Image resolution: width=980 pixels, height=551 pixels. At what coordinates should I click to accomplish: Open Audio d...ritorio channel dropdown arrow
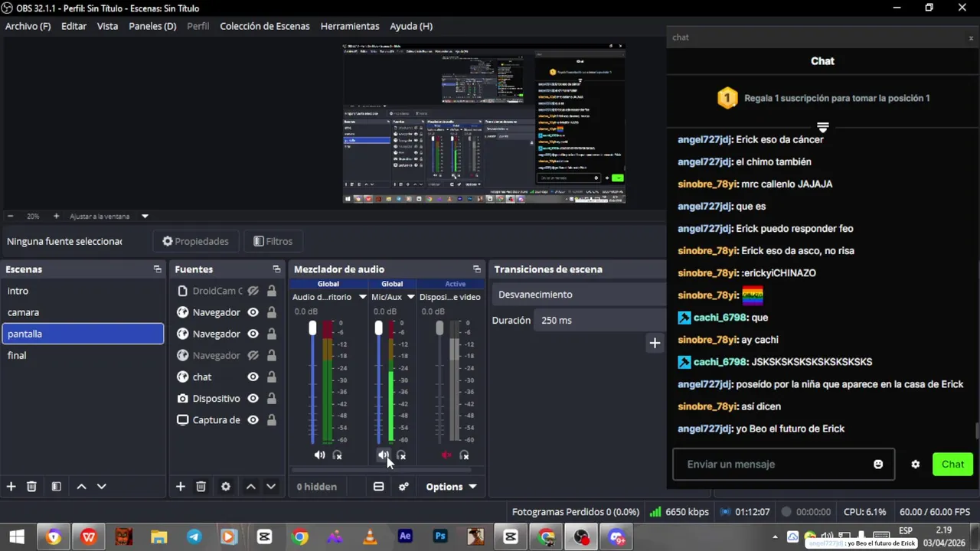click(x=362, y=297)
